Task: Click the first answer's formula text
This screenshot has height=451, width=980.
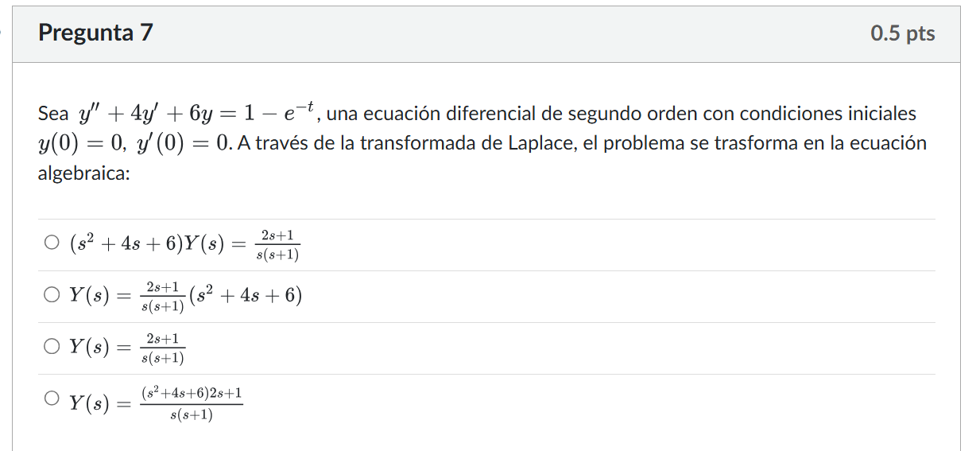Action: [184, 244]
